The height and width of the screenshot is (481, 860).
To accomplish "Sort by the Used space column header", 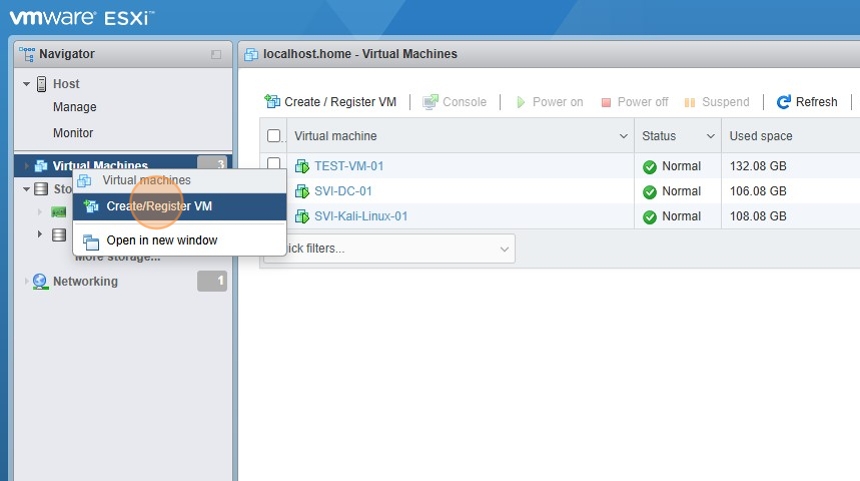I will 761,136.
